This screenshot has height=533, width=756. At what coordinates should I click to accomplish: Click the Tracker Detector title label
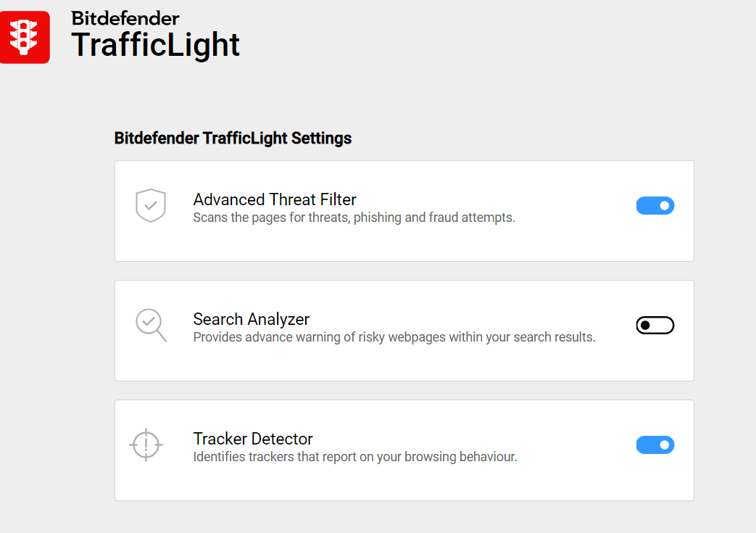(x=253, y=439)
